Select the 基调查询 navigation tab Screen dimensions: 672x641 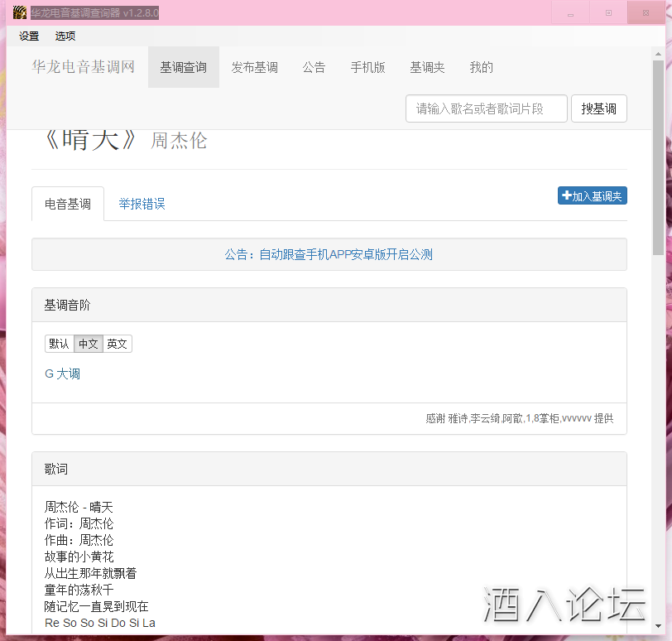pyautogui.click(x=184, y=67)
